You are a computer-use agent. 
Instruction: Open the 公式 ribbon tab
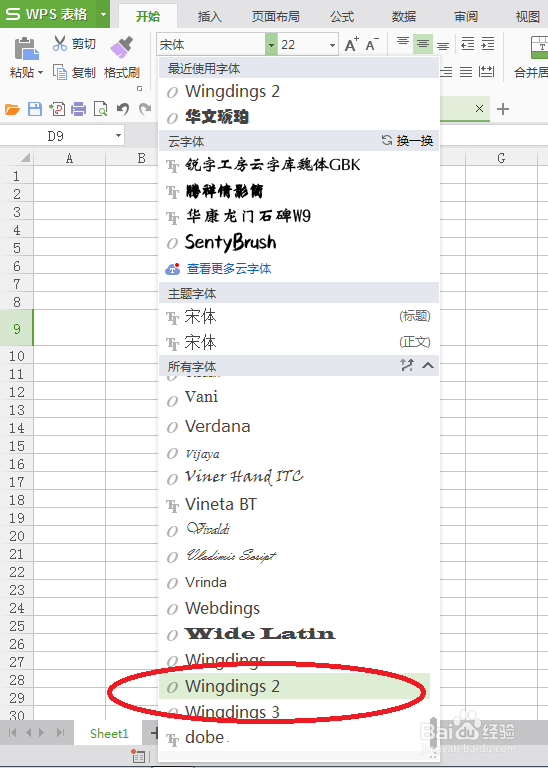(342, 17)
